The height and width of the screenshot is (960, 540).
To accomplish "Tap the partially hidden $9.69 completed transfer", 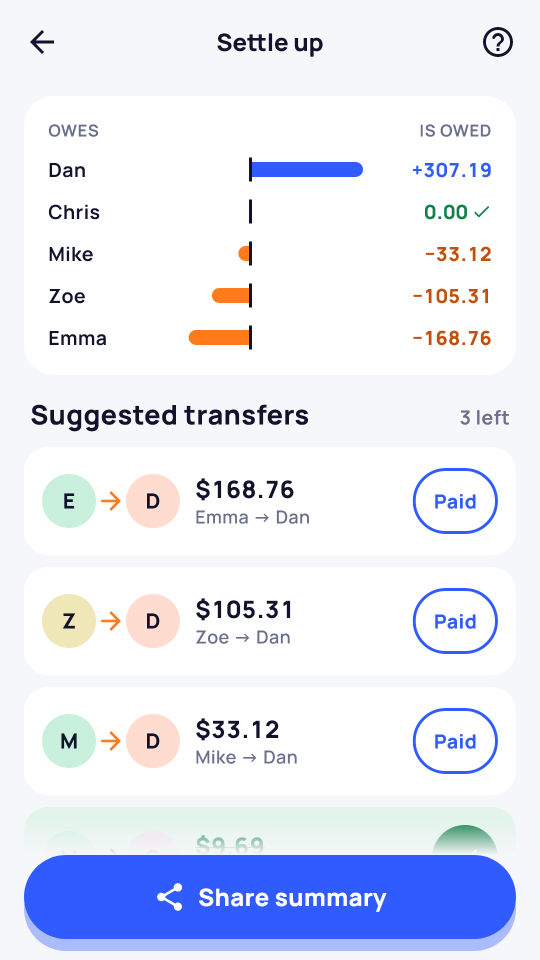I will click(270, 831).
